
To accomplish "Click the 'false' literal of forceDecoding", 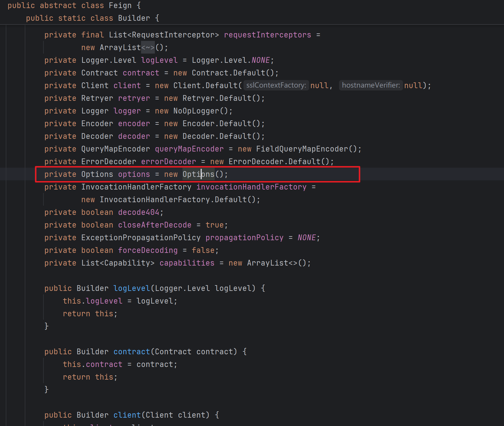I will click(x=203, y=250).
